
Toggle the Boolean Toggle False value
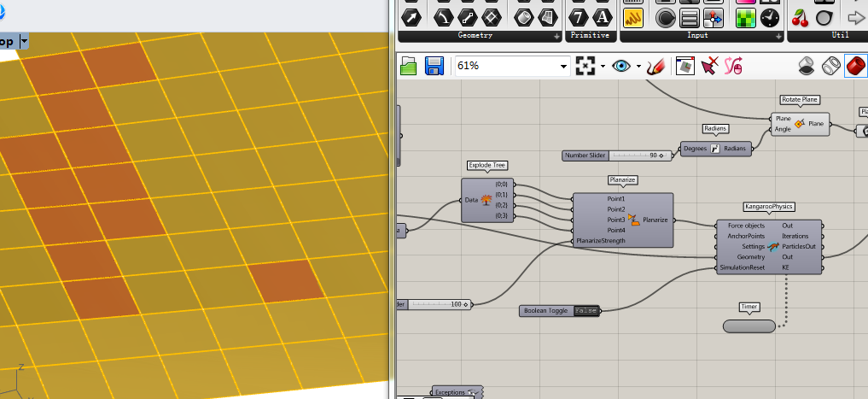[585, 311]
